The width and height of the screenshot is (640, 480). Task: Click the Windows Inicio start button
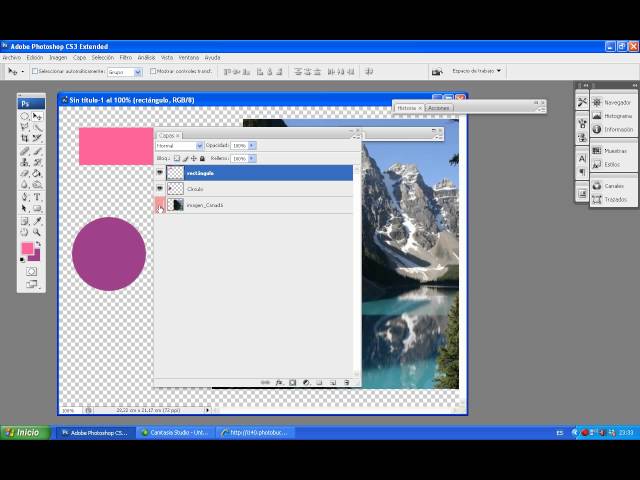pyautogui.click(x=25, y=433)
